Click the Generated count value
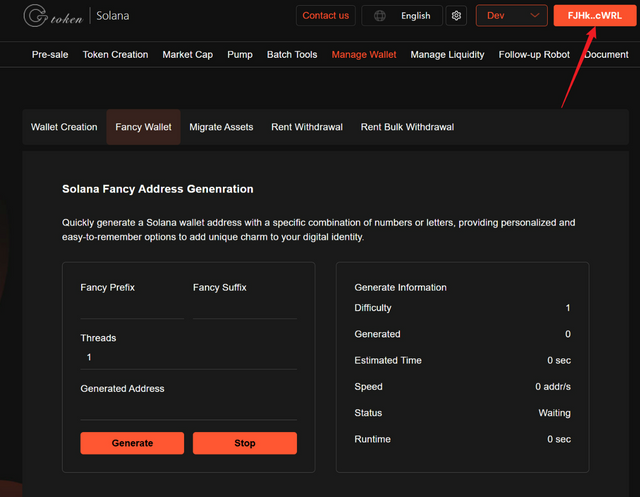Viewport: 640px width, 497px height. click(568, 334)
